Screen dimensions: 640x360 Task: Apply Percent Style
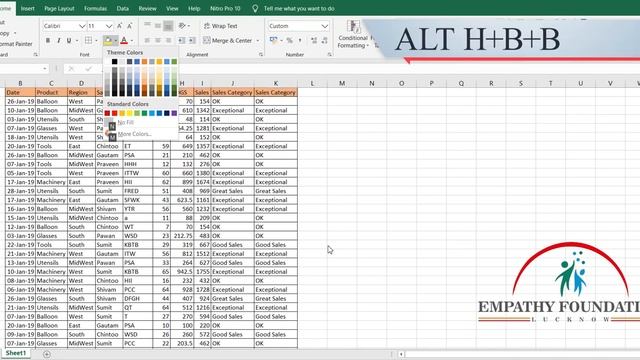(x=289, y=40)
